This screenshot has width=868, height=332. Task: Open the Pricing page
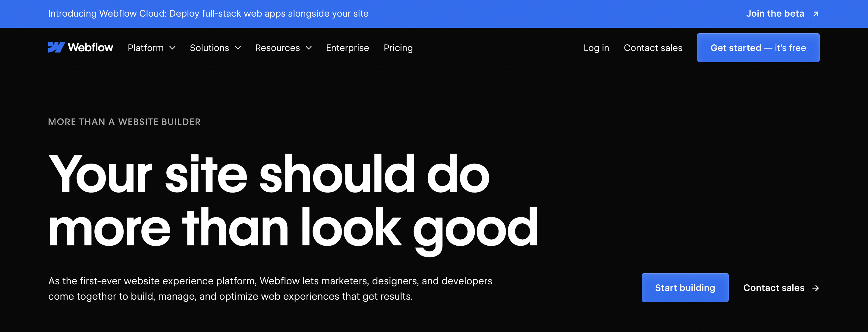(398, 48)
